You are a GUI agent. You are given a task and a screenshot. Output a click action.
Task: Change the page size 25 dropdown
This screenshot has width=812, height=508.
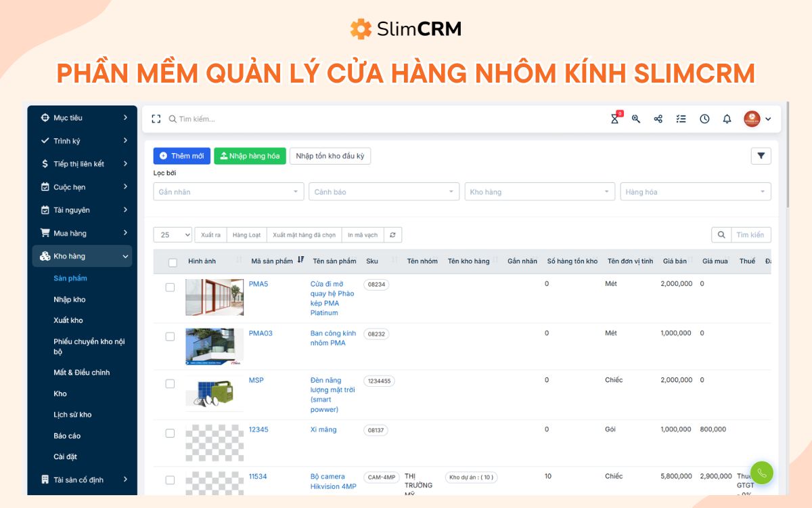tap(173, 234)
